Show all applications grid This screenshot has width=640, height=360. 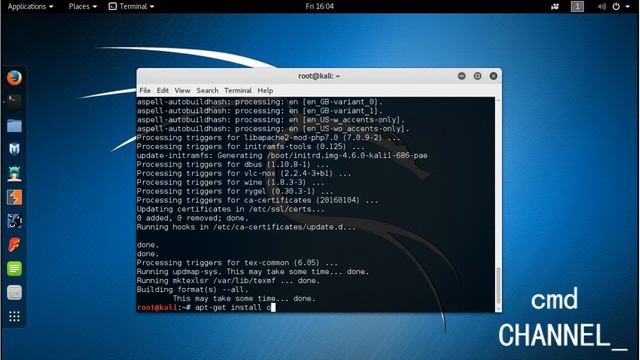tap(14, 316)
